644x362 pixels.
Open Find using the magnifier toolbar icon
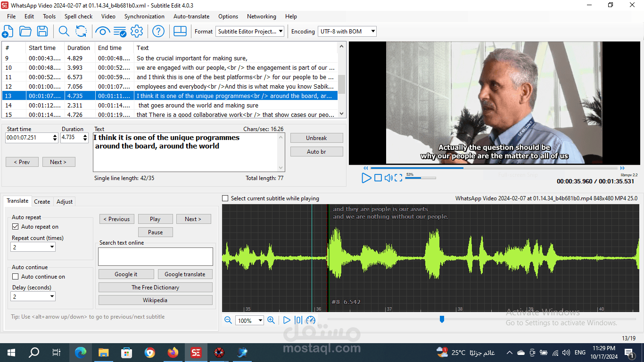(64, 32)
